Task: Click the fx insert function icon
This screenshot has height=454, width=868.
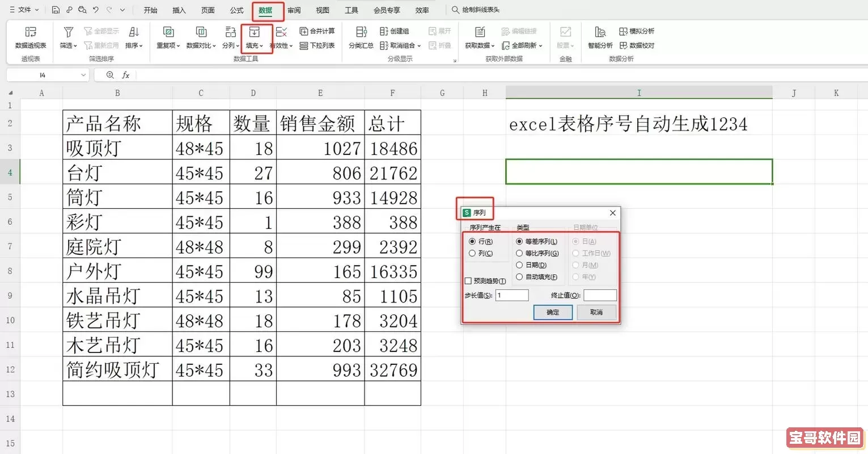Action: [x=126, y=75]
